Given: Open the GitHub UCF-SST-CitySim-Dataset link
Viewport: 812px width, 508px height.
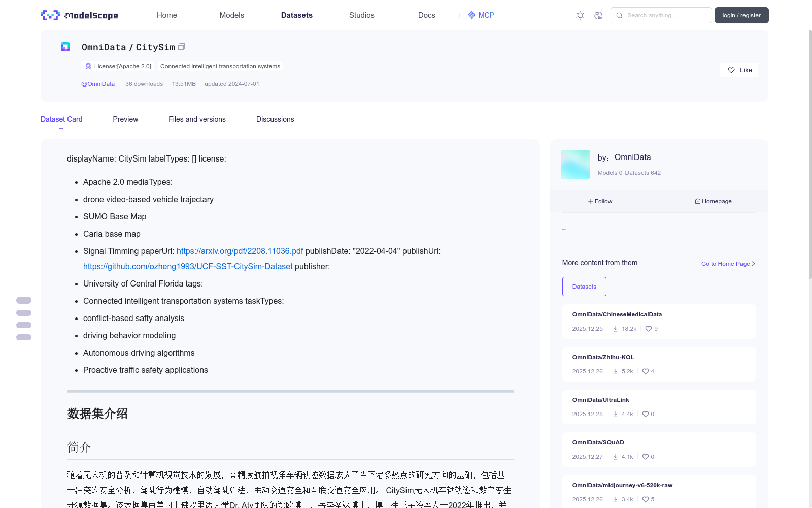Looking at the screenshot, I should (188, 266).
